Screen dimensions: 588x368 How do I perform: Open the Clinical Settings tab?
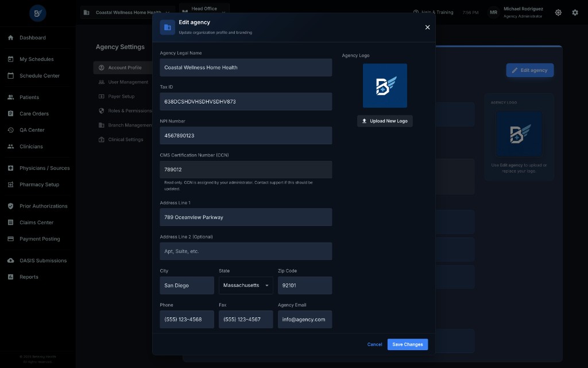123,139
